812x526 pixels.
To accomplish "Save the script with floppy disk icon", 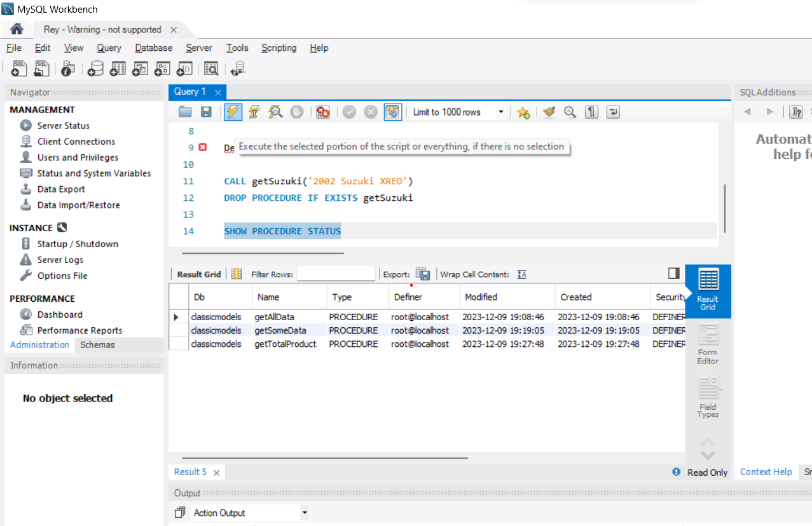I will (x=206, y=112).
